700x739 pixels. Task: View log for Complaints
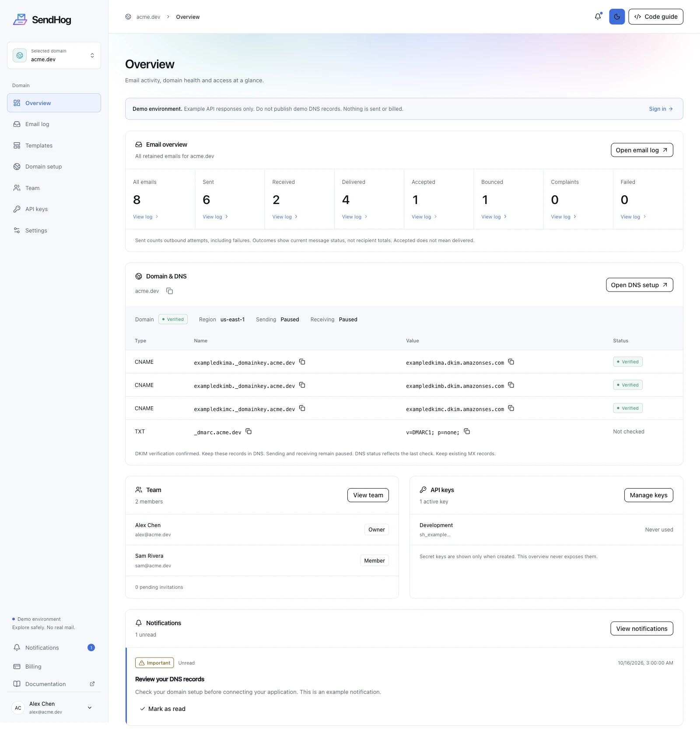563,217
